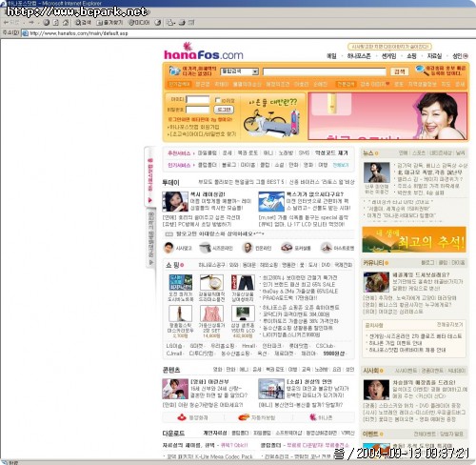The height and width of the screenshot is (465, 476).
Task: Click the IE Refresh page icon
Action: [x=56, y=23]
